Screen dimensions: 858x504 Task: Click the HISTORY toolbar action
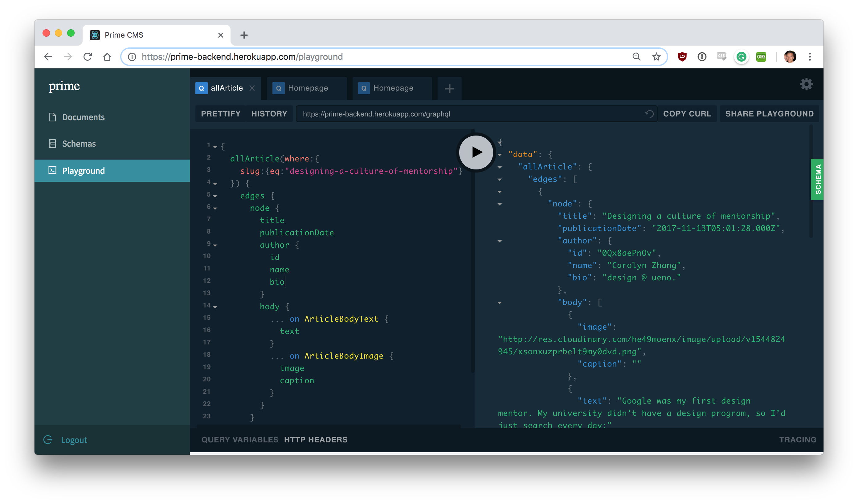click(269, 113)
